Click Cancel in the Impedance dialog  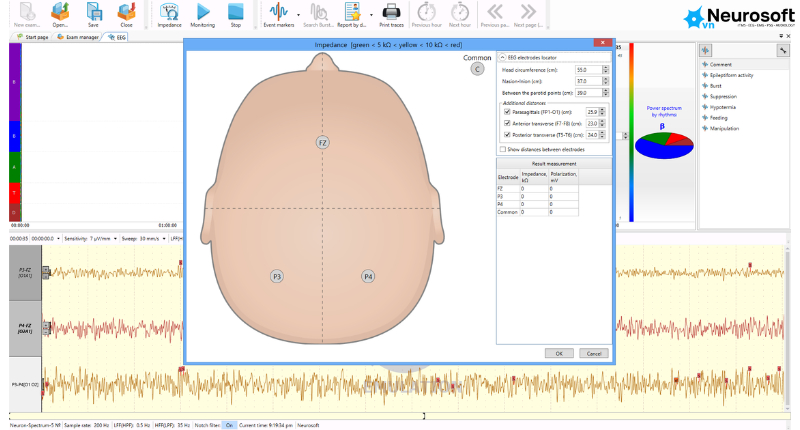click(x=594, y=353)
